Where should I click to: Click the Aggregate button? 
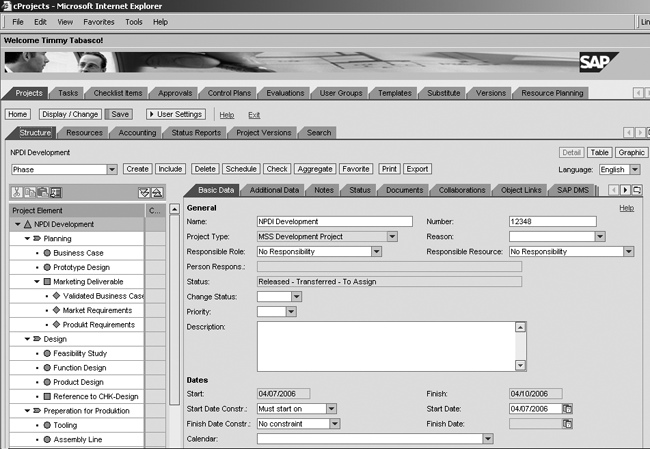pos(315,169)
